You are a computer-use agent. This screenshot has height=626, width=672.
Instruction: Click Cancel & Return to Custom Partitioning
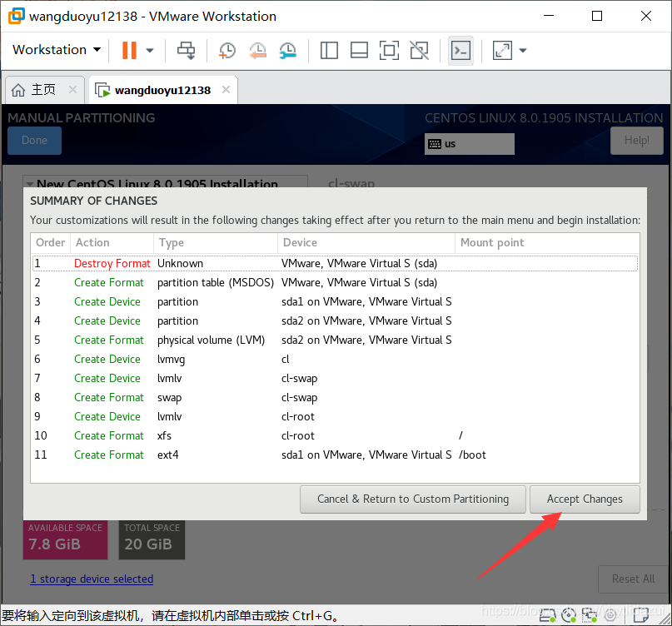(413, 499)
